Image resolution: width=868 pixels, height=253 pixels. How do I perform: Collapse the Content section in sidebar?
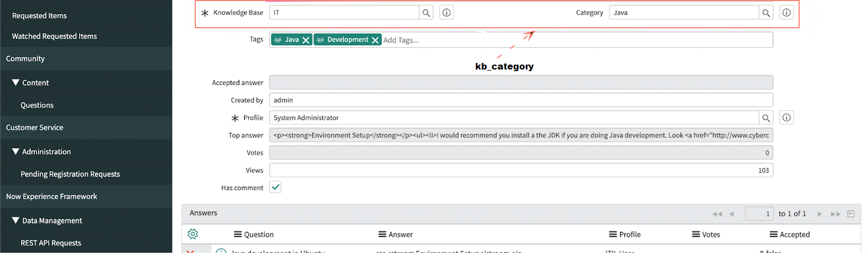(16, 83)
